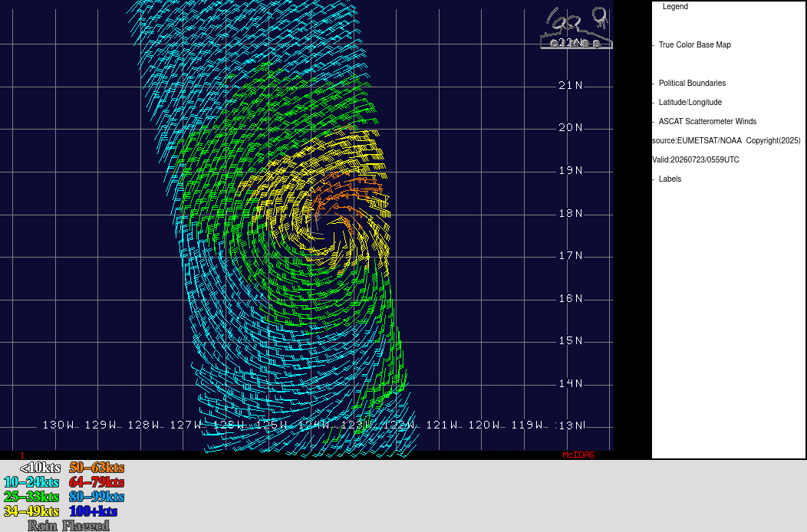Click the 14 N latitude label
The height and width of the screenshot is (532, 807).
tap(571, 383)
